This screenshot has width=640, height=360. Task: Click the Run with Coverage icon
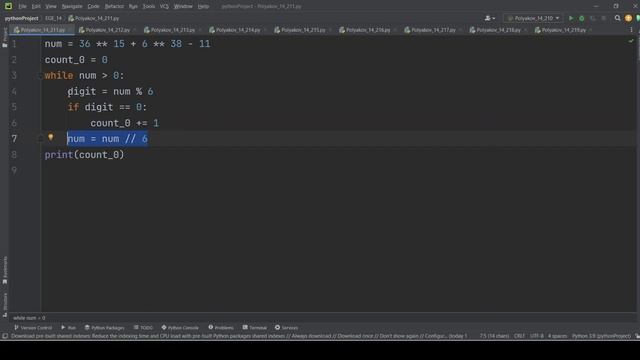(x=593, y=18)
